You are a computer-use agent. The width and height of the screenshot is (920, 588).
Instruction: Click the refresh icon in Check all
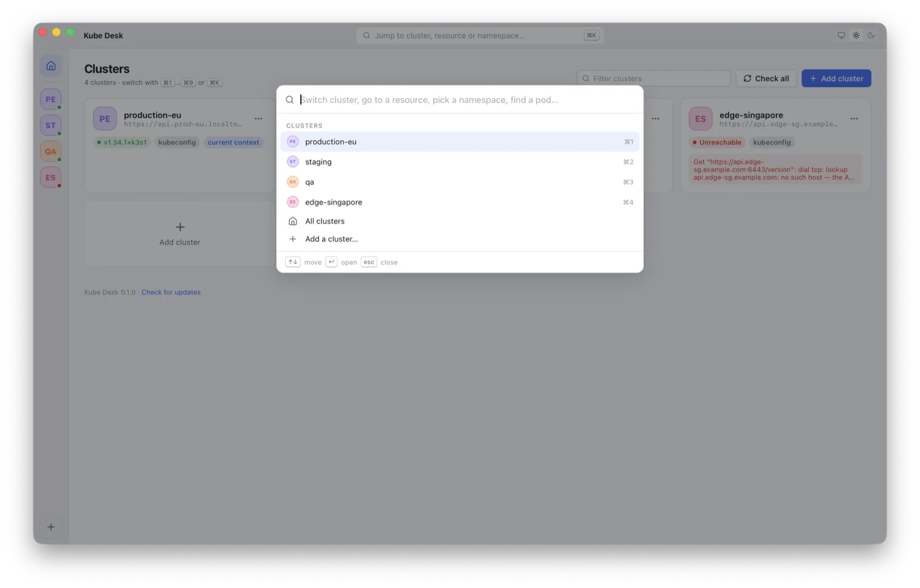(x=747, y=78)
